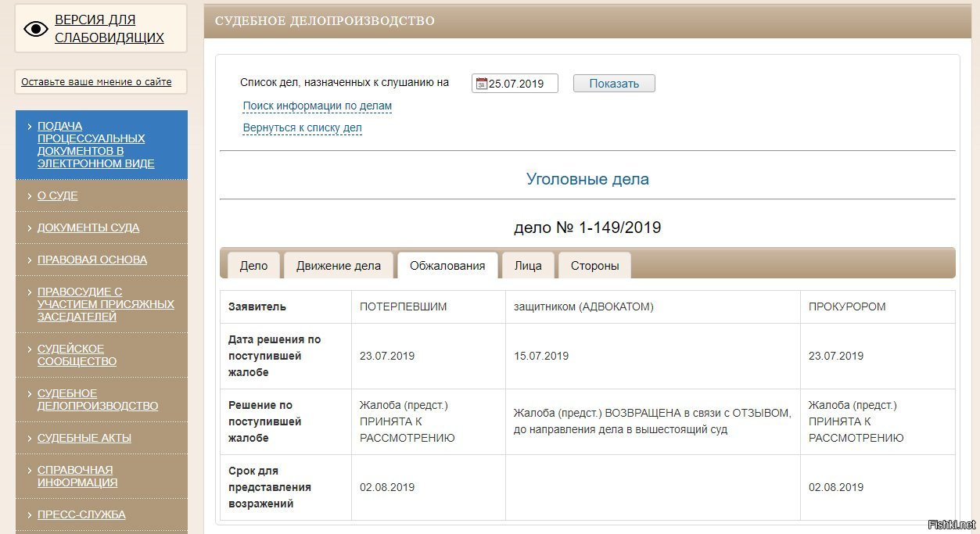Image resolution: width=980 pixels, height=534 pixels.
Task: Open the 'Версия для слабовидящих' link
Action: [x=109, y=28]
